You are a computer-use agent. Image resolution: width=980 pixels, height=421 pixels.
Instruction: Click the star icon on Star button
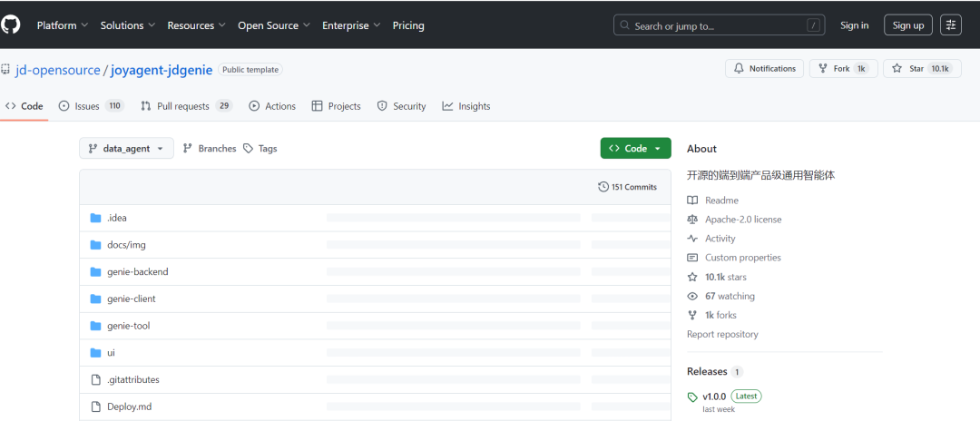tap(897, 69)
